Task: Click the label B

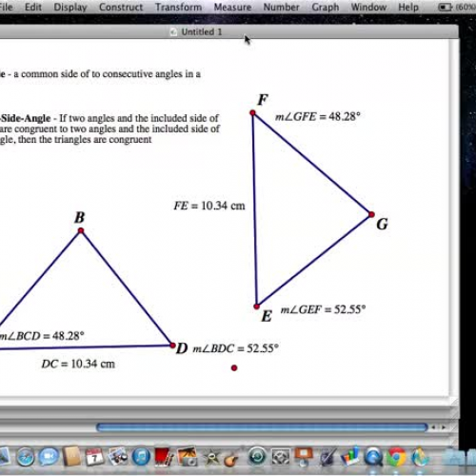Action: pos(80,217)
